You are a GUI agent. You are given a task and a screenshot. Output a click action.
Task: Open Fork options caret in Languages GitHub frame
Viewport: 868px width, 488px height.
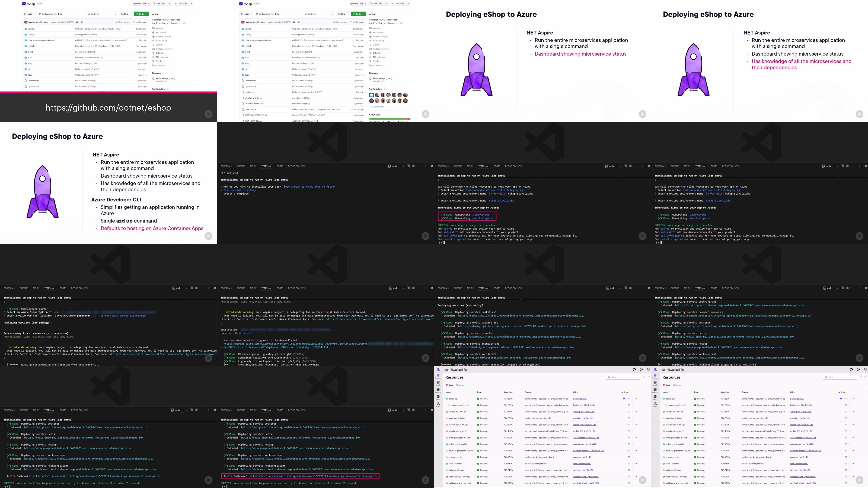point(387,4)
